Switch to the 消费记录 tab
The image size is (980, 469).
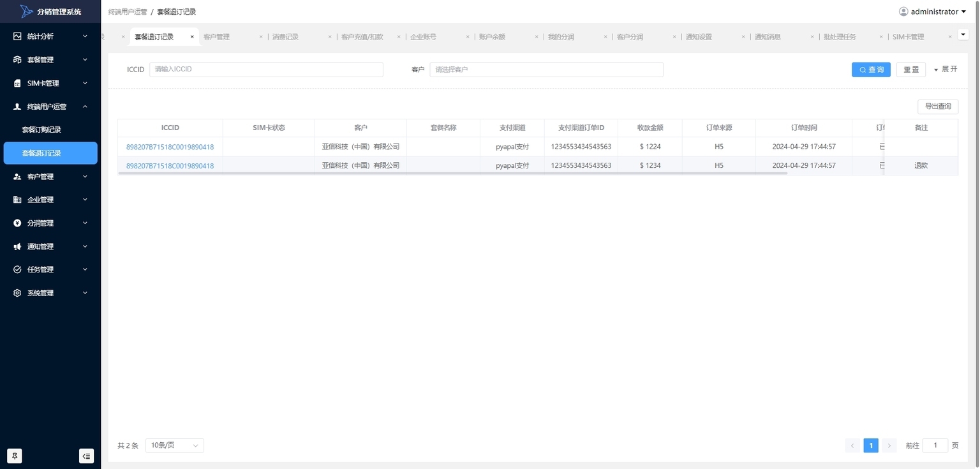click(285, 37)
